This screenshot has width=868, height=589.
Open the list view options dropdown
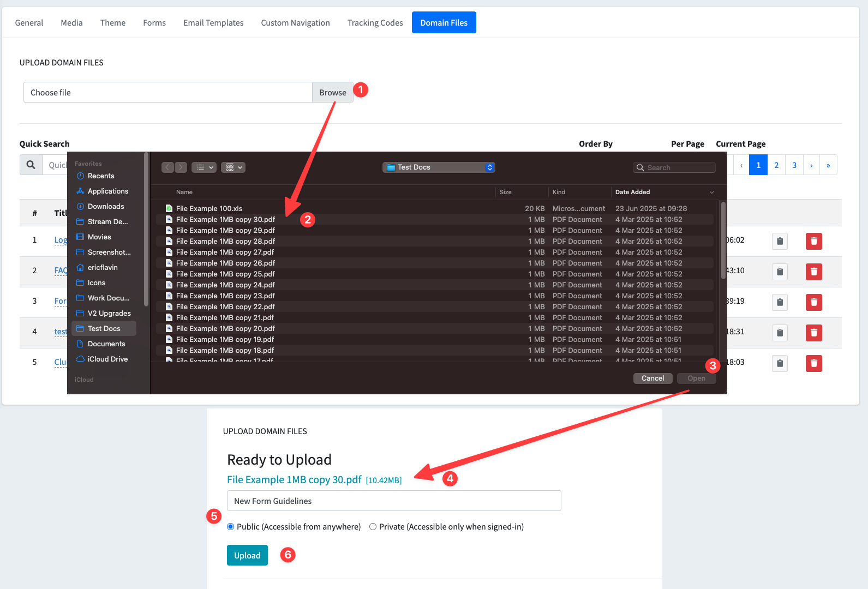click(x=204, y=167)
